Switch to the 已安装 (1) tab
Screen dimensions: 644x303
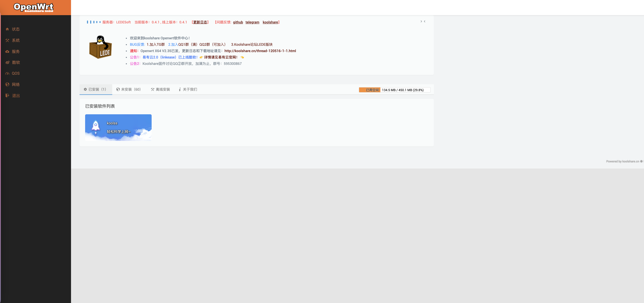click(96, 89)
